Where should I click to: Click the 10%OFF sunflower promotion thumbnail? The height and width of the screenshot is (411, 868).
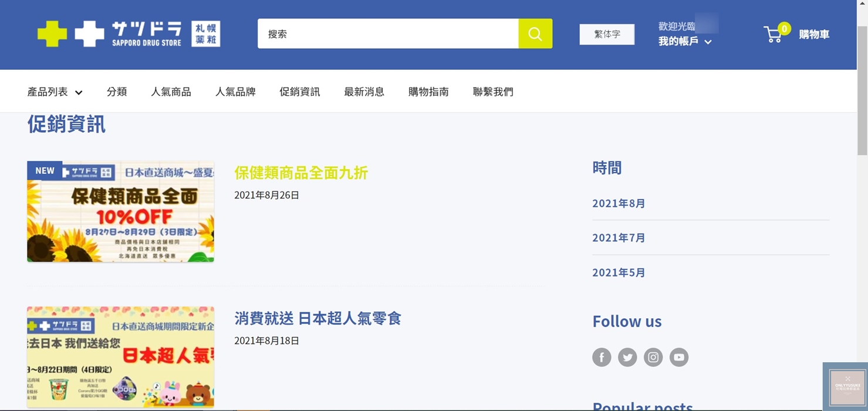[120, 212]
